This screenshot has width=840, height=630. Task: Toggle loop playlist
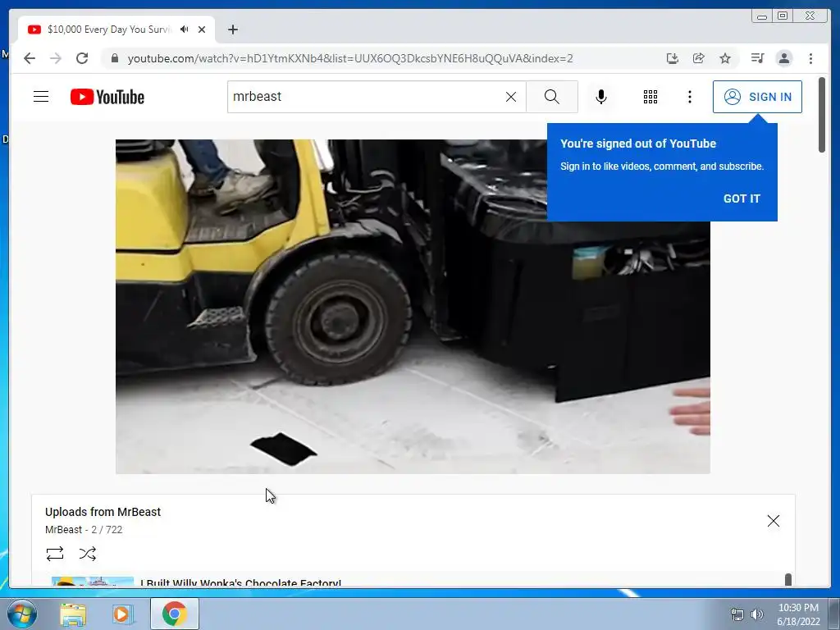pyautogui.click(x=55, y=553)
